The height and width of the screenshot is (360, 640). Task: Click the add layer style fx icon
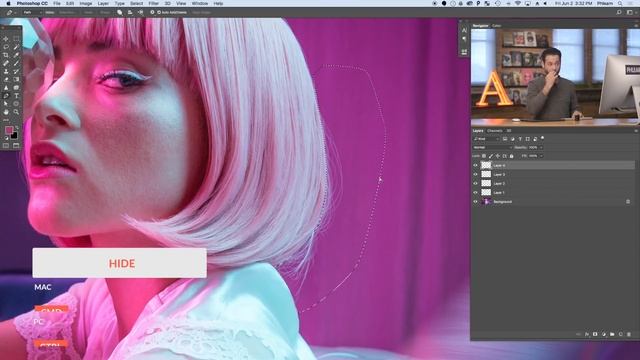pos(587,334)
